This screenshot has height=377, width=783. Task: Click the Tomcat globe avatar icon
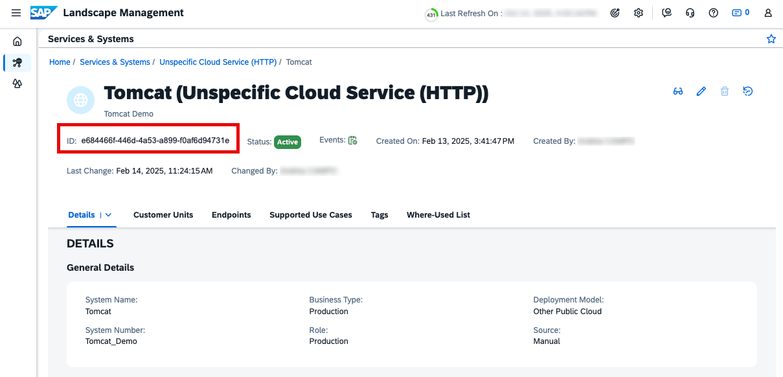click(80, 100)
